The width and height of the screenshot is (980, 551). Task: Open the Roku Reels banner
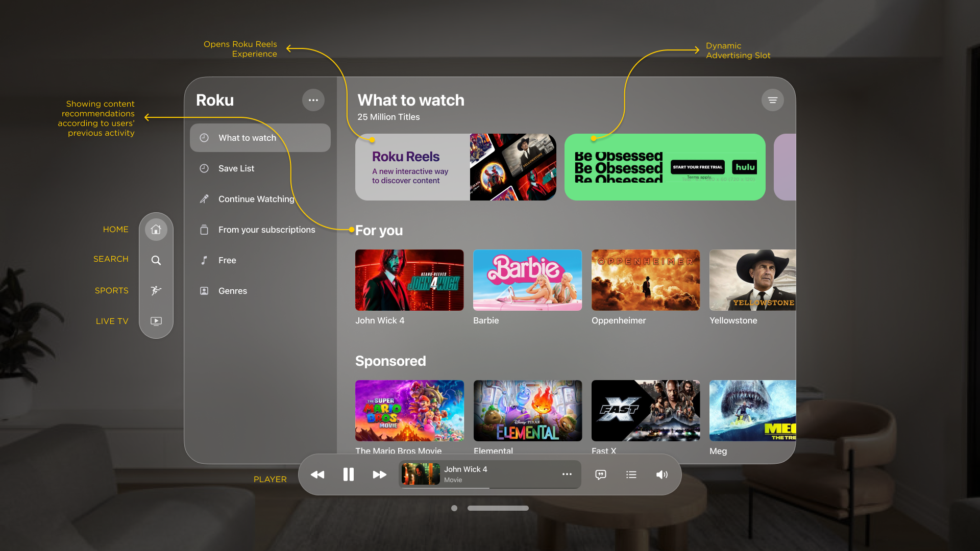pos(455,167)
